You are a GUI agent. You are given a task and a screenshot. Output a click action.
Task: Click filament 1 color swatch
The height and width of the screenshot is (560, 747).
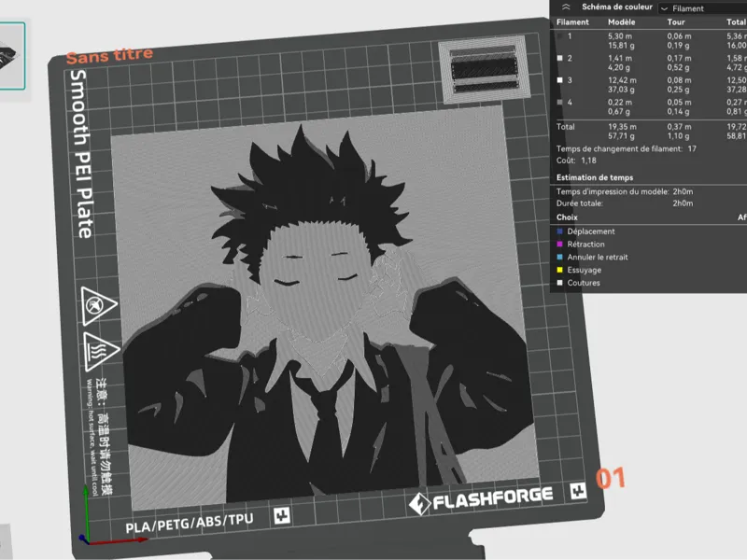coord(559,36)
